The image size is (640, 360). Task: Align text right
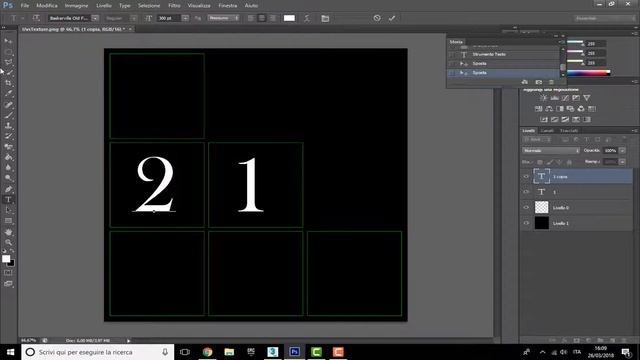pos(273,18)
